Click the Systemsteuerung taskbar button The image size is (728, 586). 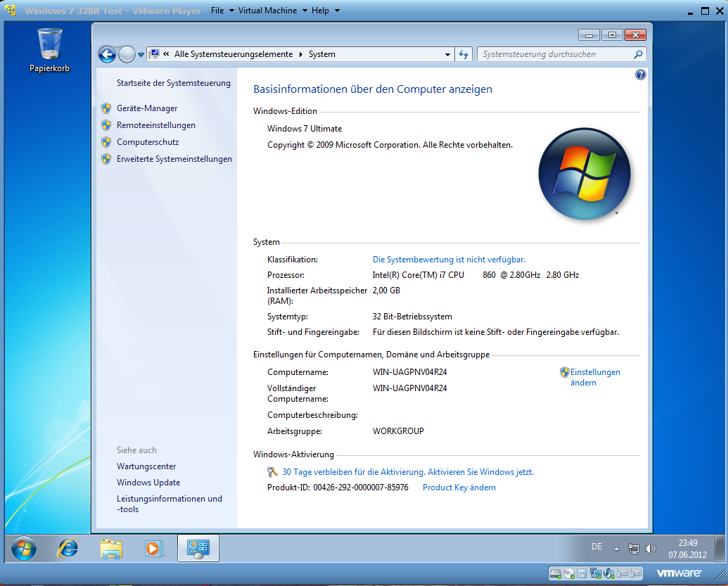198,549
